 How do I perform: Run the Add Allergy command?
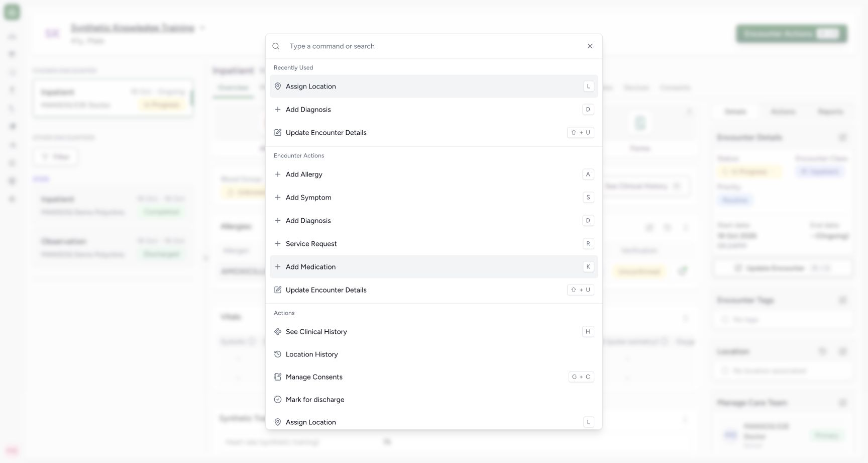point(434,174)
